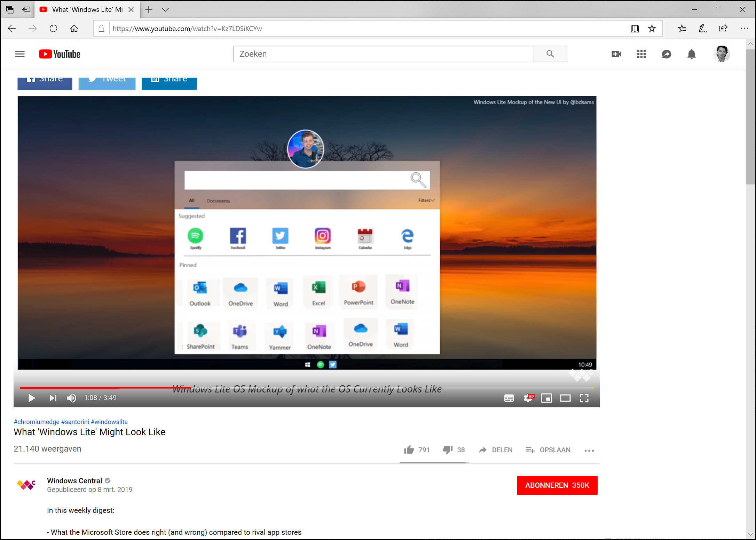Open #santorini hashtag link
The height and width of the screenshot is (540, 756).
[75, 422]
